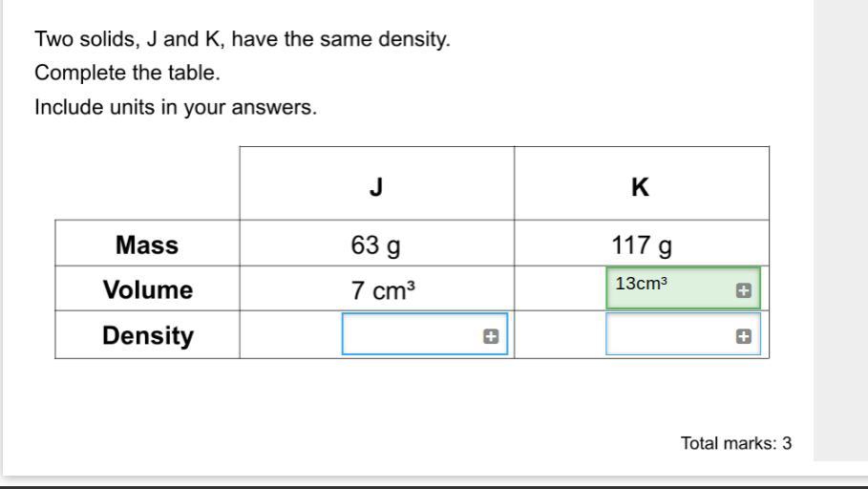
Task: Select the Density row label
Action: [147, 334]
